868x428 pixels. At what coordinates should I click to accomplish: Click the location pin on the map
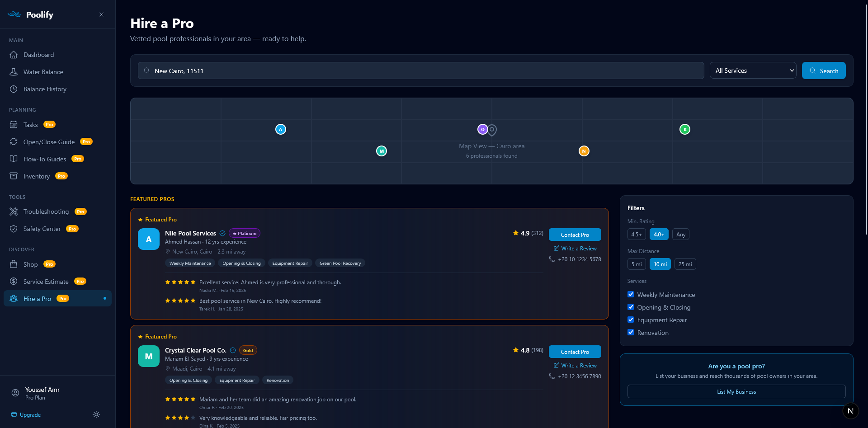(x=492, y=130)
